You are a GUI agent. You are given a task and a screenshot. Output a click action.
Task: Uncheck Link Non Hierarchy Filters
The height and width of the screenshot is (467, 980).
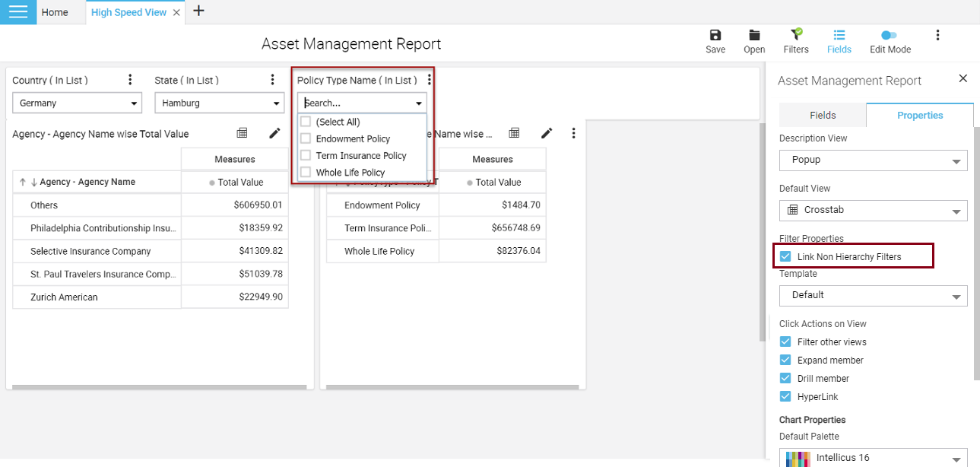click(x=786, y=257)
